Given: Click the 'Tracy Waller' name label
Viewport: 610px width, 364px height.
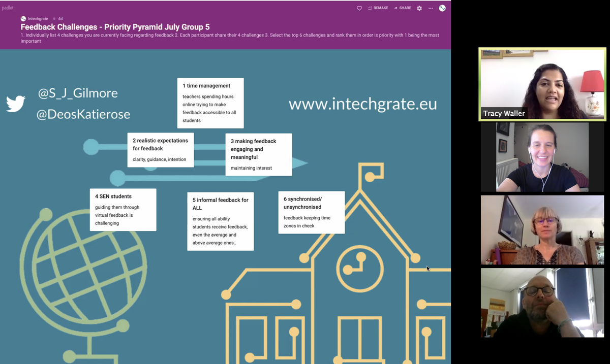Looking at the screenshot, I should [504, 114].
